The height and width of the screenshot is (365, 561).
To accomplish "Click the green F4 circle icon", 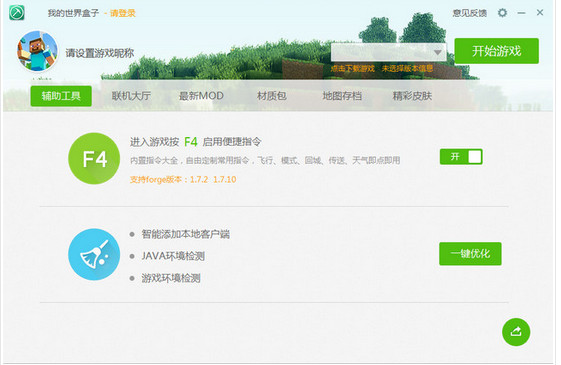I will click(x=94, y=159).
